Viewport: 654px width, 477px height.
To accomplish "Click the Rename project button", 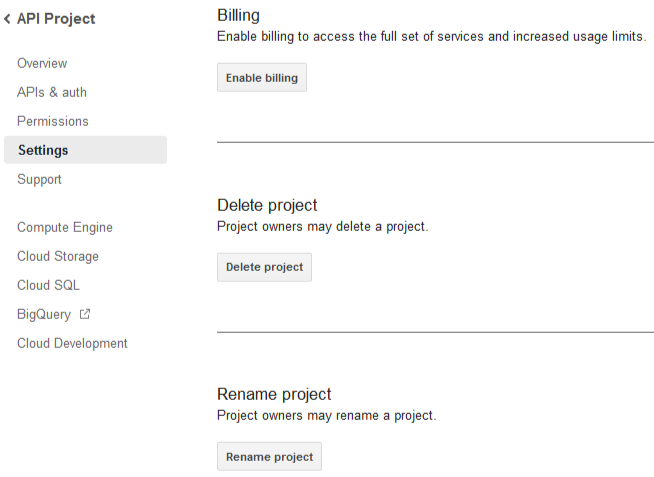I will 269,457.
